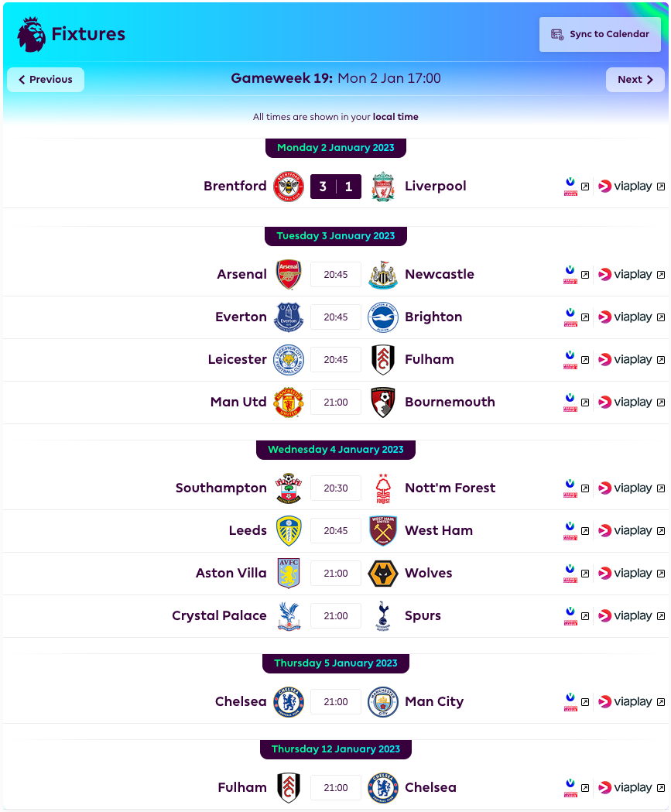This screenshot has width=671, height=812.
Task: Open the Brentford 3-1 Liverpool score box
Action: pos(336,187)
